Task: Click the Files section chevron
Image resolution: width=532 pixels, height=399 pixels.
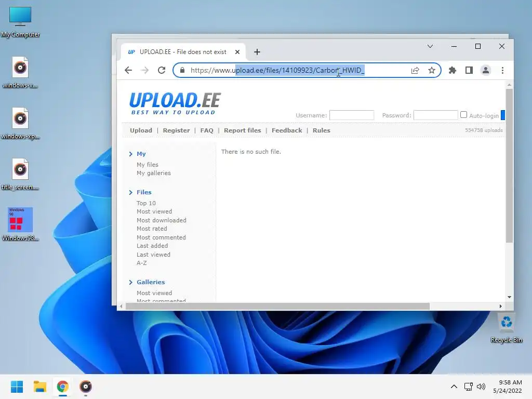Action: click(130, 192)
